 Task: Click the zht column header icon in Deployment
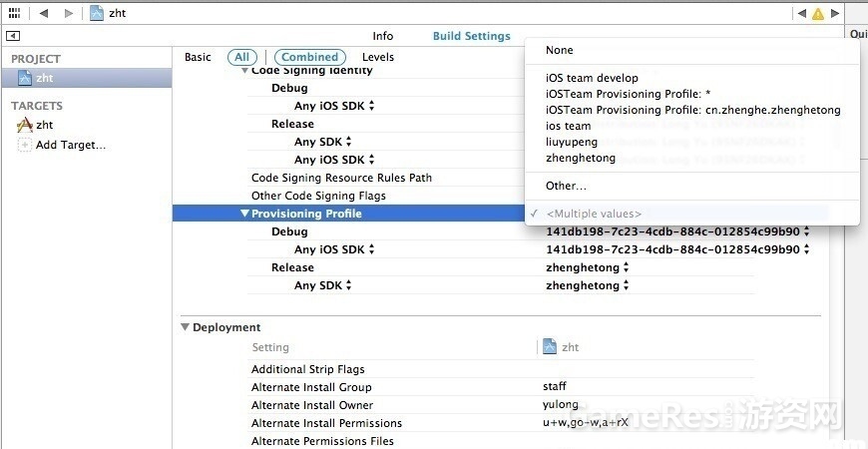click(549, 347)
